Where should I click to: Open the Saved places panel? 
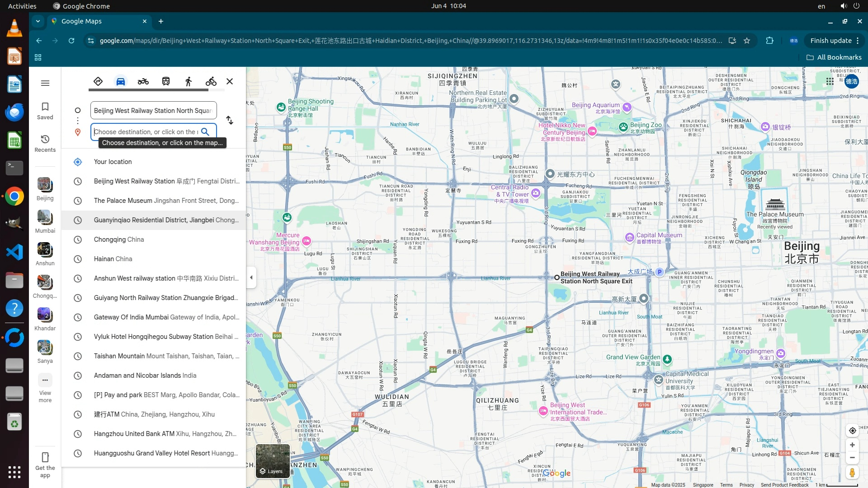coord(45,111)
